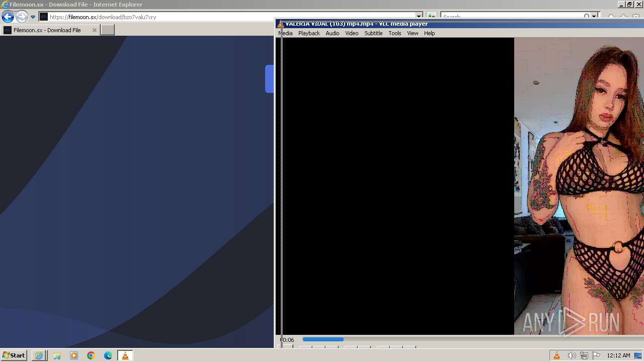Click Internet Explorer taskbar icon

pos(39,355)
